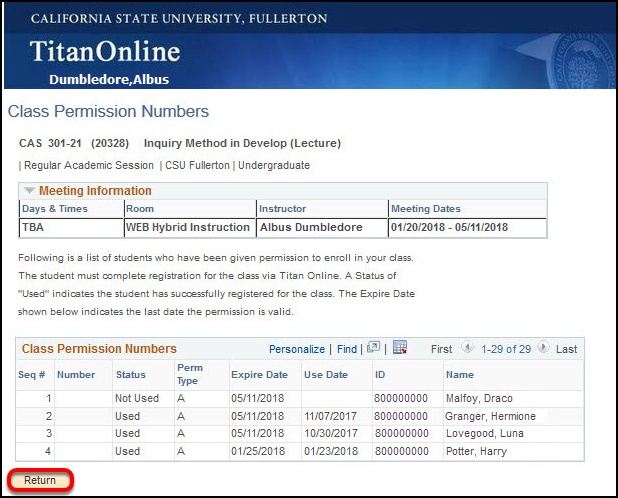This screenshot has height=498, width=618.
Task: Select the name Granger, Hermione
Action: coord(490,416)
